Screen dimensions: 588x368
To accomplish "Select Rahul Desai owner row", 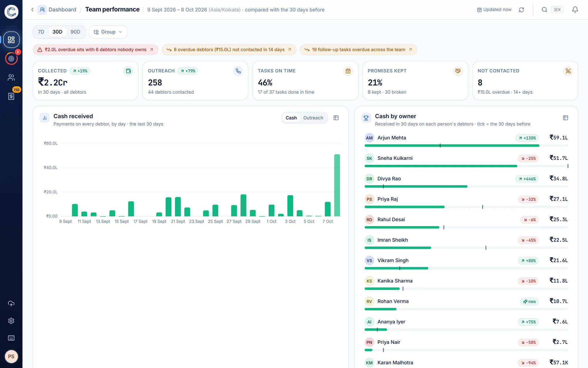I will coord(466,223).
